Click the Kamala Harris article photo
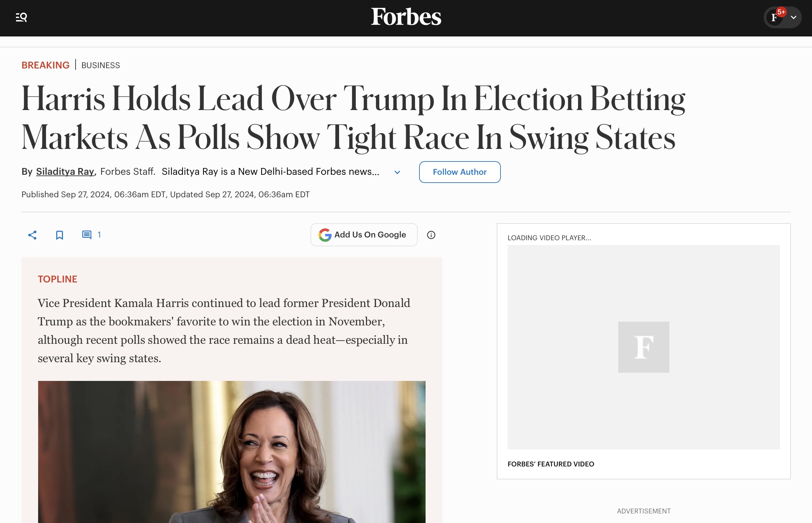This screenshot has width=812, height=523. pyautogui.click(x=232, y=452)
